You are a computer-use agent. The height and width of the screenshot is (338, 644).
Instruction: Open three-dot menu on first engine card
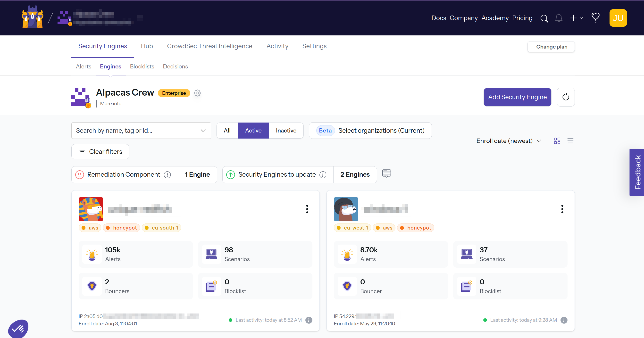[307, 209]
